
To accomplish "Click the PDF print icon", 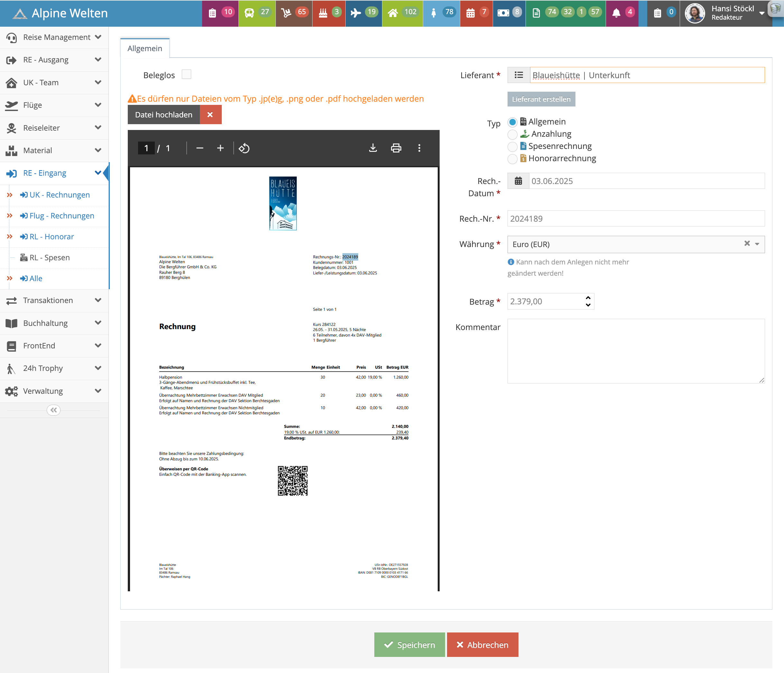I will (x=396, y=148).
